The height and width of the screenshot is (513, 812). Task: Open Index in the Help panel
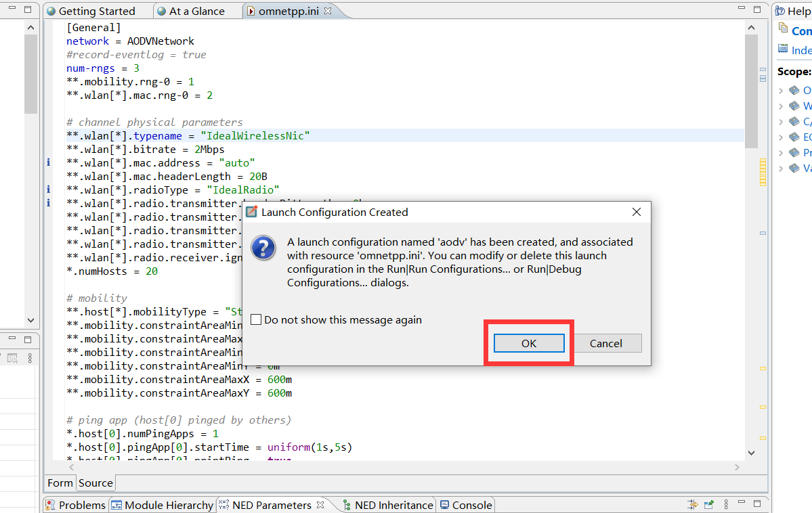pyautogui.click(x=801, y=49)
